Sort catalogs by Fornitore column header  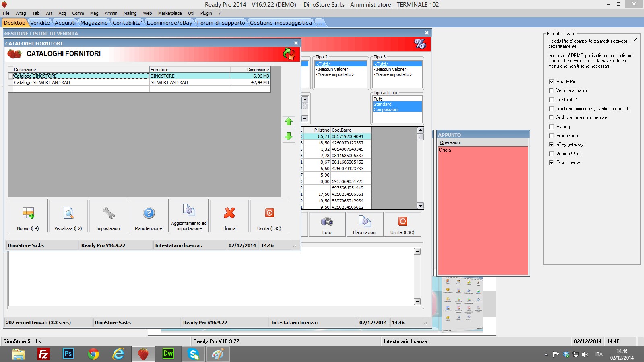coord(190,70)
